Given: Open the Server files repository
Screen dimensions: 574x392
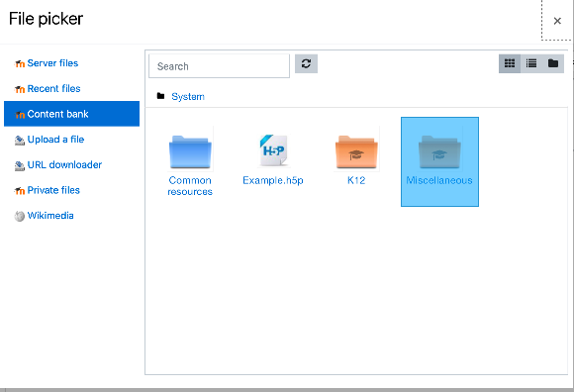Looking at the screenshot, I should (x=52, y=63).
